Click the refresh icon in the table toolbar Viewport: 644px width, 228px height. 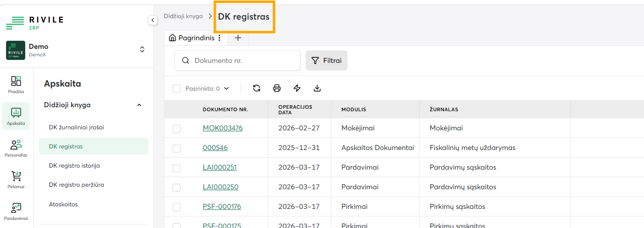click(x=257, y=88)
